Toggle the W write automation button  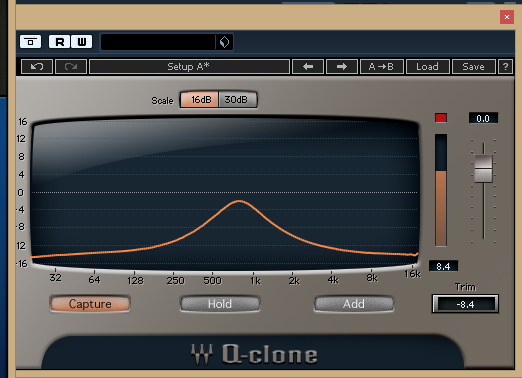(x=82, y=42)
